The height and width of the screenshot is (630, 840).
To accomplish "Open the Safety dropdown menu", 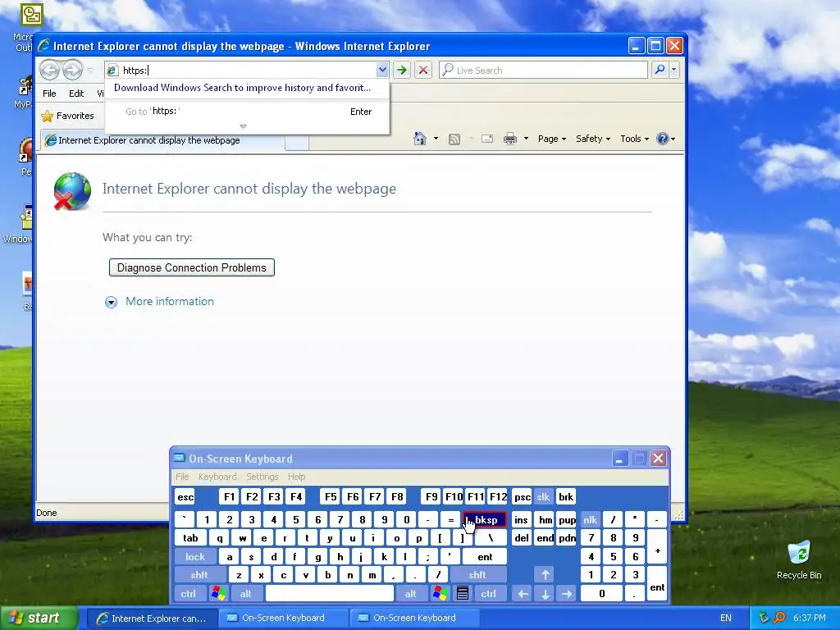I will 593,139.
